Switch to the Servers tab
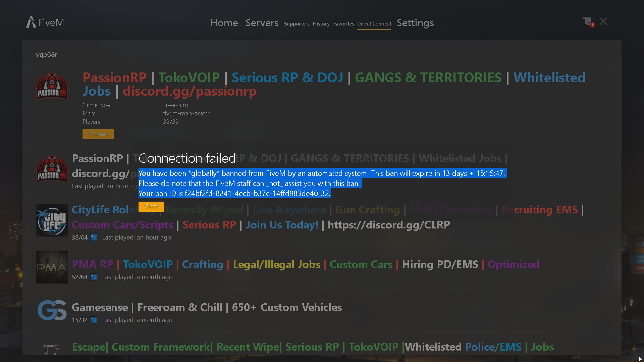This screenshot has height=362, width=644. click(262, 23)
